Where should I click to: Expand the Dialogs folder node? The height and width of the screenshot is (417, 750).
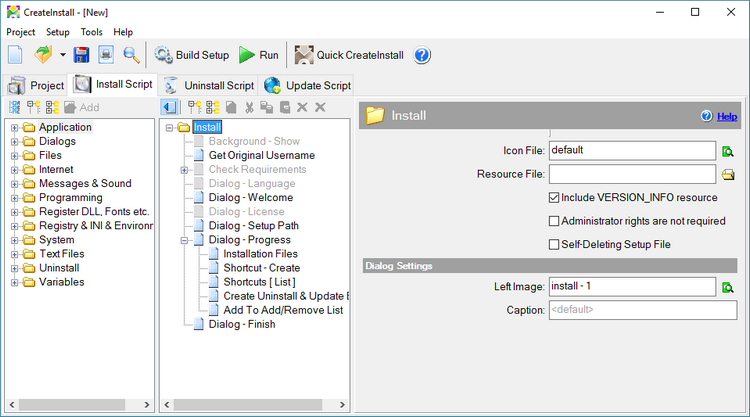14,142
